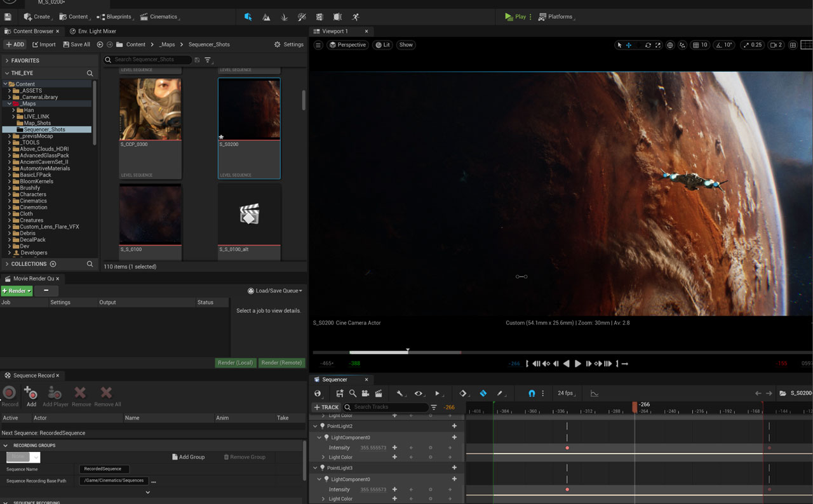Click the Sequencer playhead marker at -266
The image size is (813, 504).
pos(635,406)
